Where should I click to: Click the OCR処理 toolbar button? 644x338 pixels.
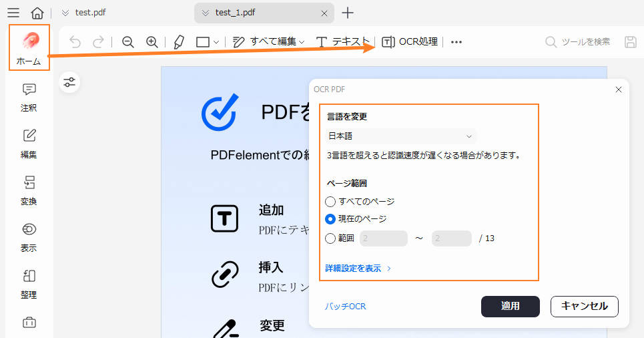(410, 42)
